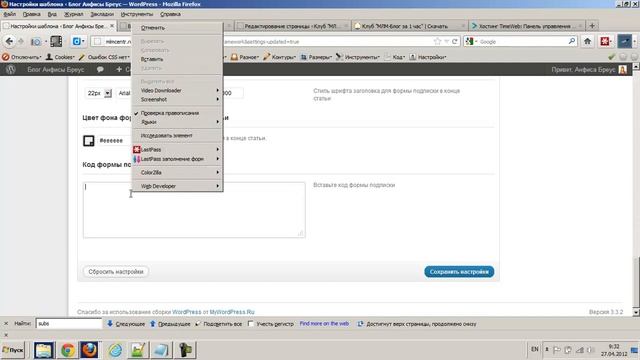Click the "Пуск" start button
This screenshot has width=640, height=360.
click(x=13, y=350)
